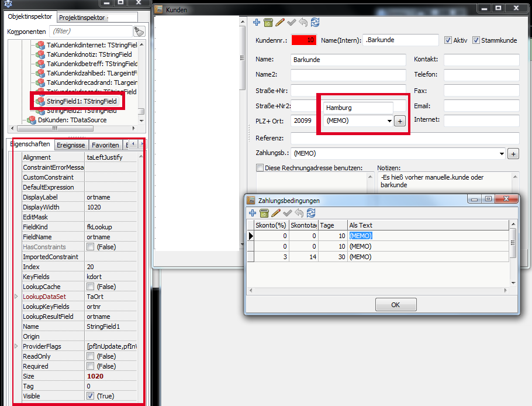Uncheck the Stammkunde checkbox
Viewport: 532px width, 406px height.
coord(476,40)
